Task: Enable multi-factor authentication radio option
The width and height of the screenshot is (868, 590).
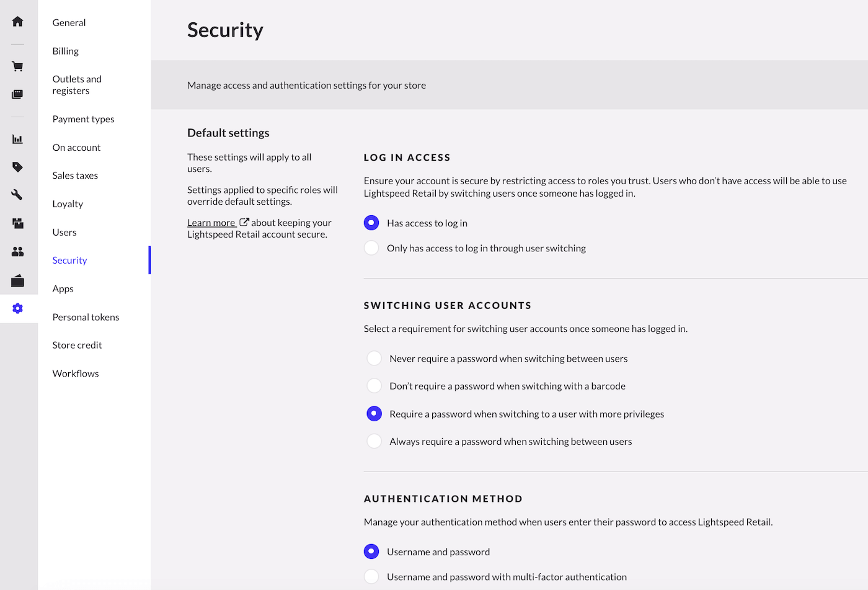Action: (371, 577)
